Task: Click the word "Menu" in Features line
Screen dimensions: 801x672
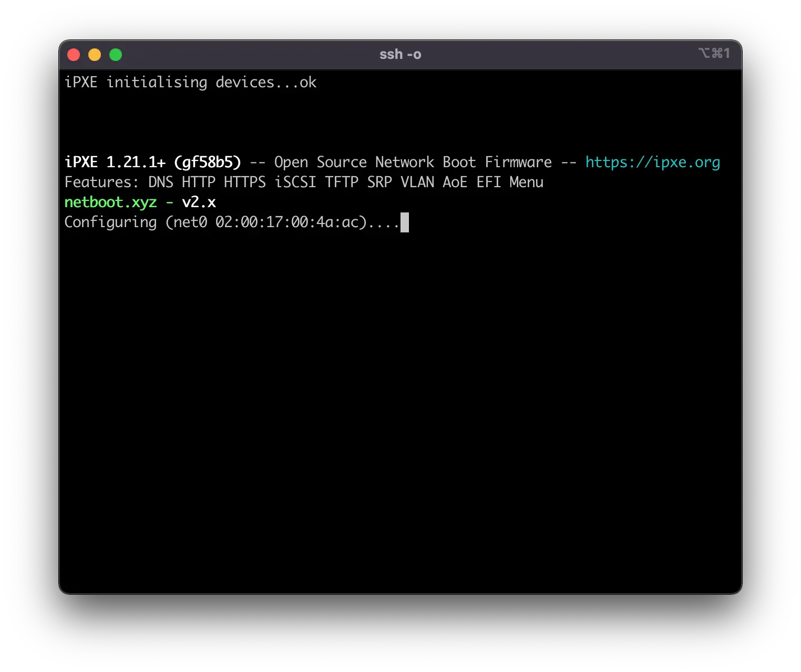Action: point(526,182)
